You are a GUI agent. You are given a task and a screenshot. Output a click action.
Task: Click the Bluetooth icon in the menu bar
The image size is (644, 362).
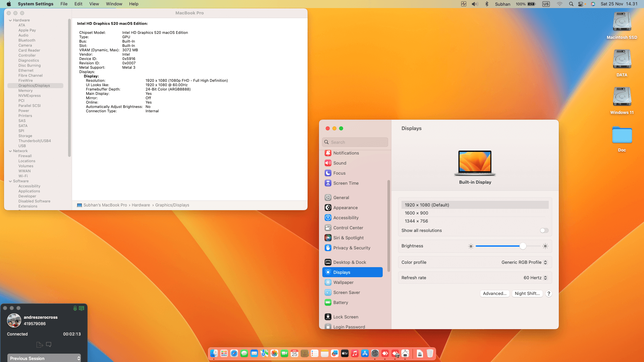[x=487, y=4]
